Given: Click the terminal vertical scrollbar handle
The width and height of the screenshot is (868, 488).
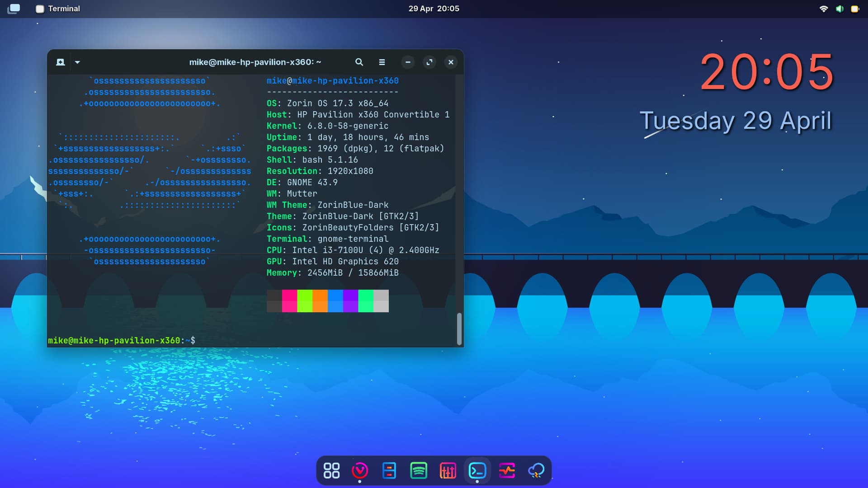Looking at the screenshot, I should (x=459, y=329).
